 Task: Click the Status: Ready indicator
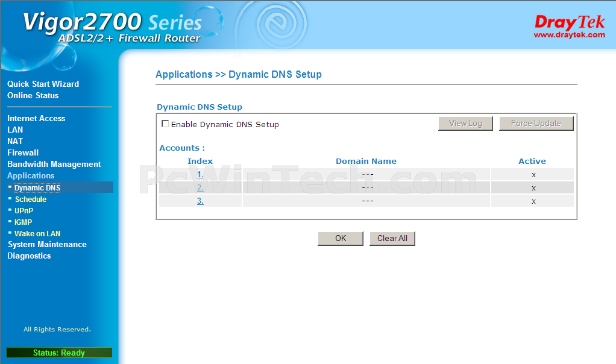pyautogui.click(x=59, y=353)
